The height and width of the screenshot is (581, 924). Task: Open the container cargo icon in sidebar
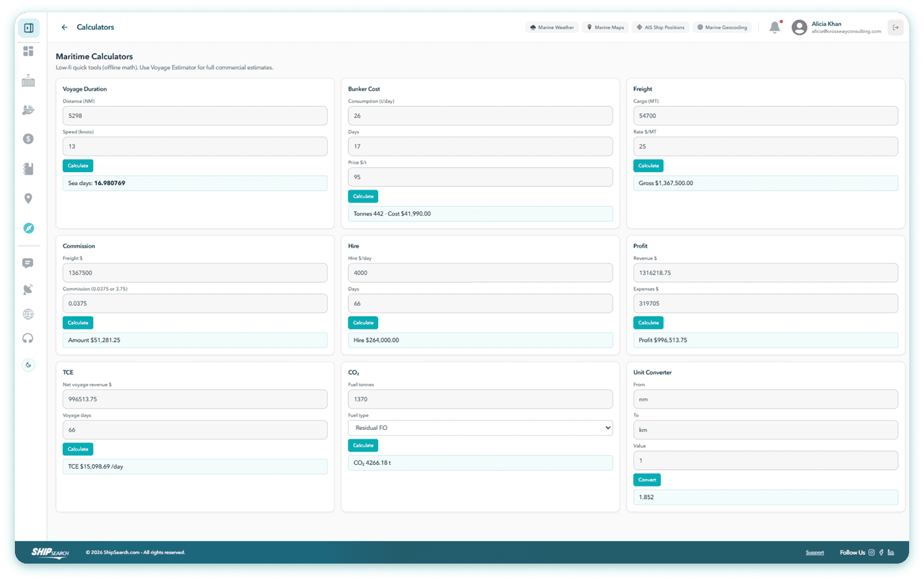[x=28, y=81]
